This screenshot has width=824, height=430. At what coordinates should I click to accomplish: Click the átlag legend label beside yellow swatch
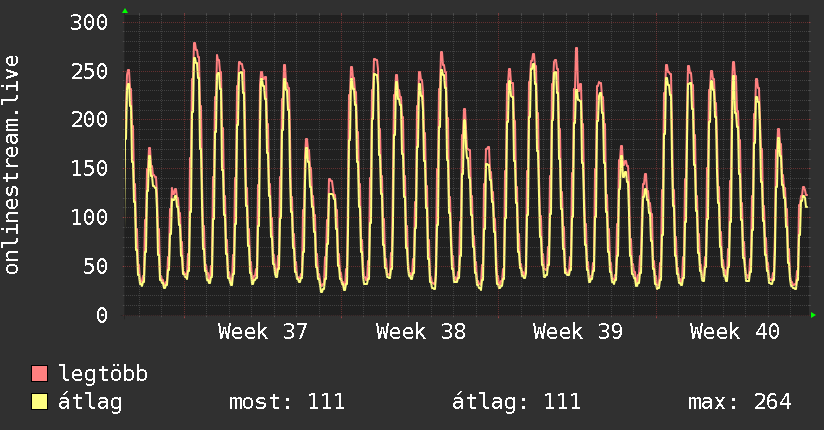point(90,402)
